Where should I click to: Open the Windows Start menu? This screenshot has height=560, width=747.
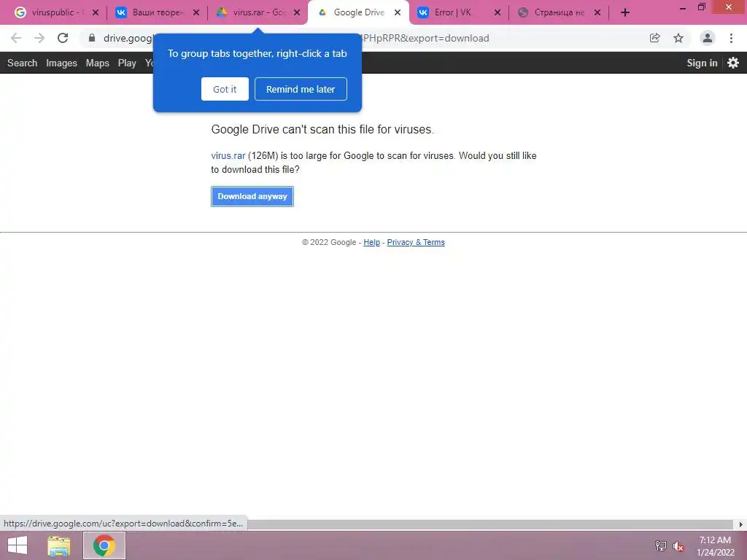coord(18,545)
